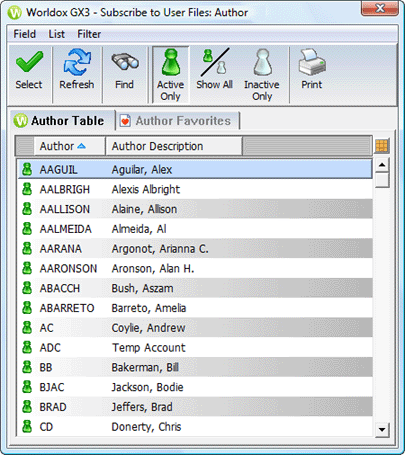This screenshot has width=405, height=455.
Task: Switch to the Author Favorites tab
Action: point(177,121)
